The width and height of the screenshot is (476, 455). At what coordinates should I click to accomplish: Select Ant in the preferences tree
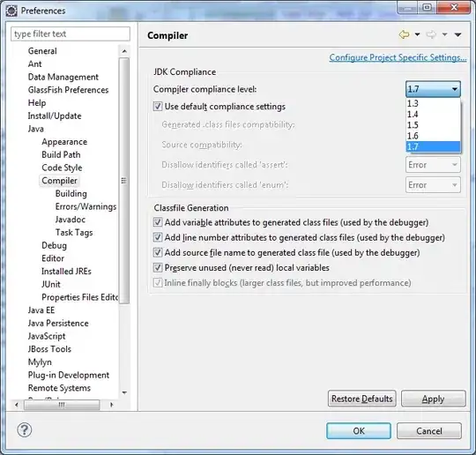click(x=34, y=64)
